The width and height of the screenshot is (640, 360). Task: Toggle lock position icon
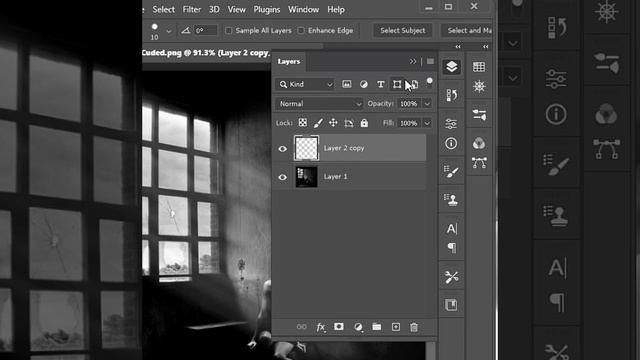tap(333, 122)
